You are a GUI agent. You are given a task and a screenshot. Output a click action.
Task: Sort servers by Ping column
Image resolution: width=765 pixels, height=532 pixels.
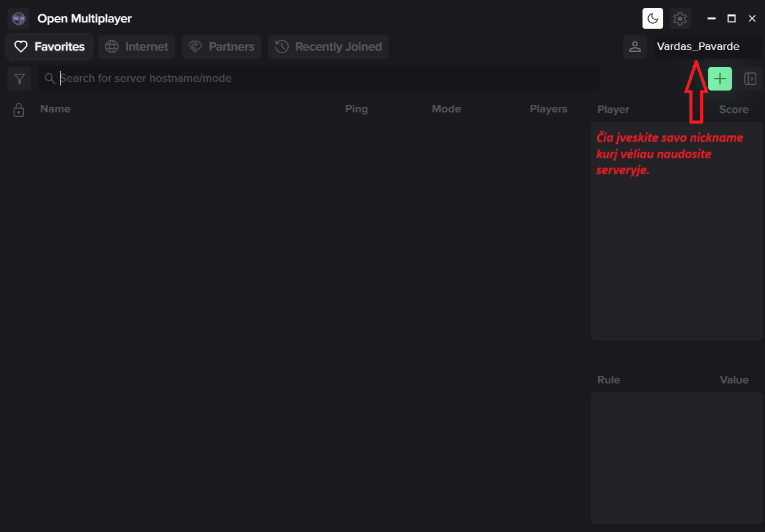356,109
